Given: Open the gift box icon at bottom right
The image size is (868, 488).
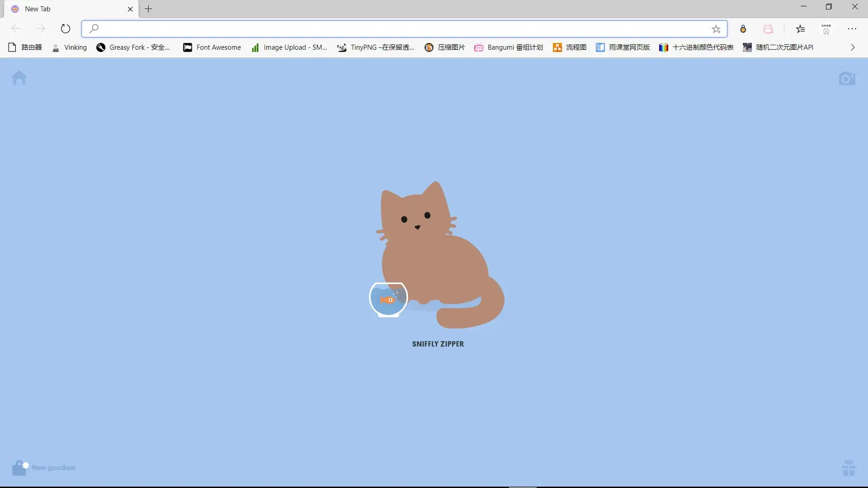Looking at the screenshot, I should click(x=849, y=468).
